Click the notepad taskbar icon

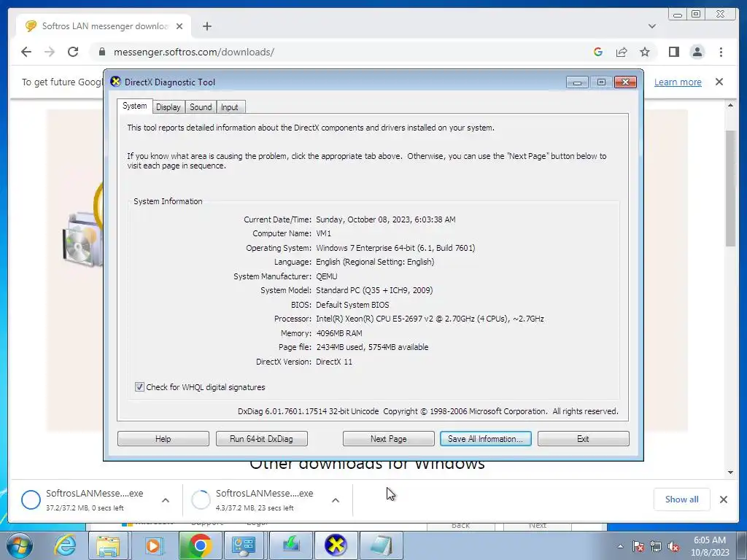[381, 545]
